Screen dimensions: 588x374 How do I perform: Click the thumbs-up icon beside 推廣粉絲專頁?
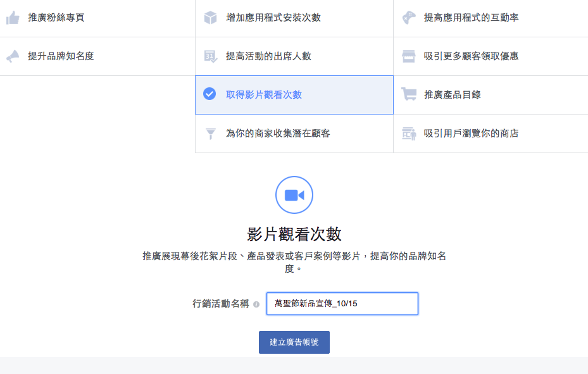click(11, 17)
